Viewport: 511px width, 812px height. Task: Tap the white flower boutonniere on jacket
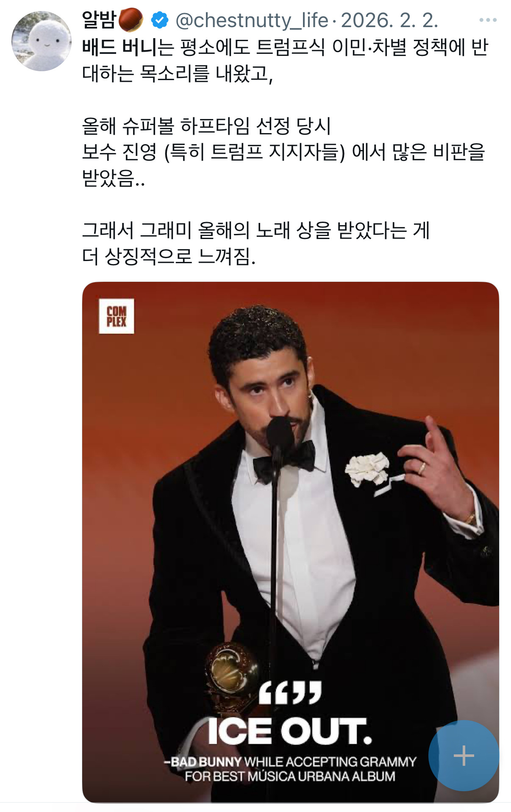point(367,469)
